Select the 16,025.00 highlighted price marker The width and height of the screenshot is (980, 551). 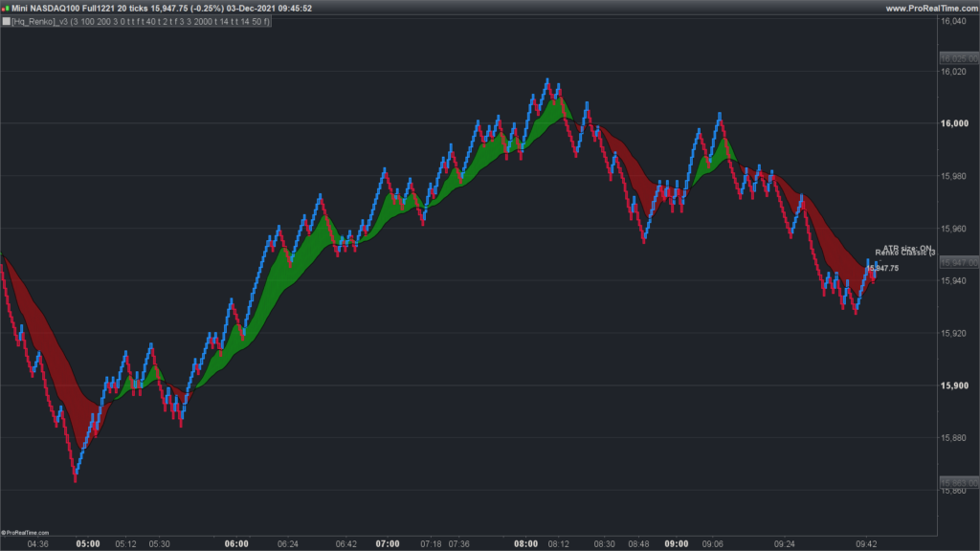point(959,58)
